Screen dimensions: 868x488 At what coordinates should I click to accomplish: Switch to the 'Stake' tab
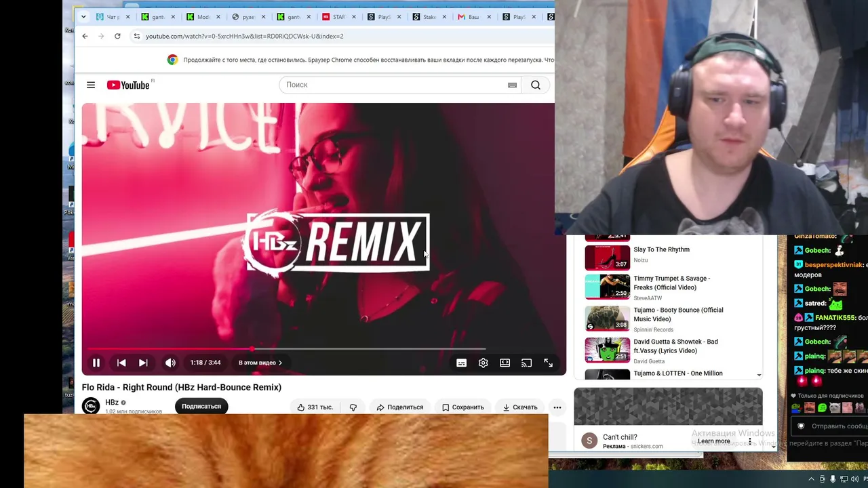click(x=425, y=17)
